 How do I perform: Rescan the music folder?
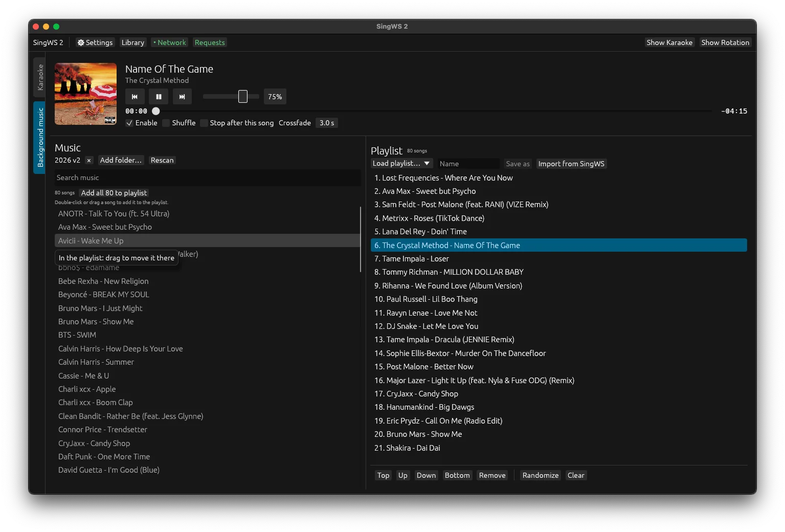point(162,160)
